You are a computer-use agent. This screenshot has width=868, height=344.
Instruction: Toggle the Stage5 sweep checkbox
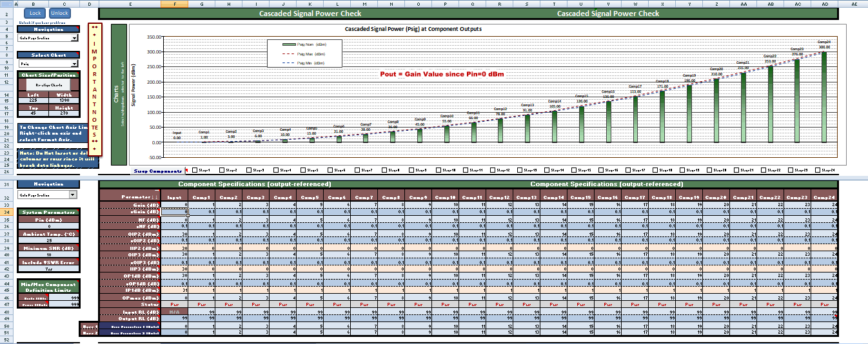tap(304, 171)
